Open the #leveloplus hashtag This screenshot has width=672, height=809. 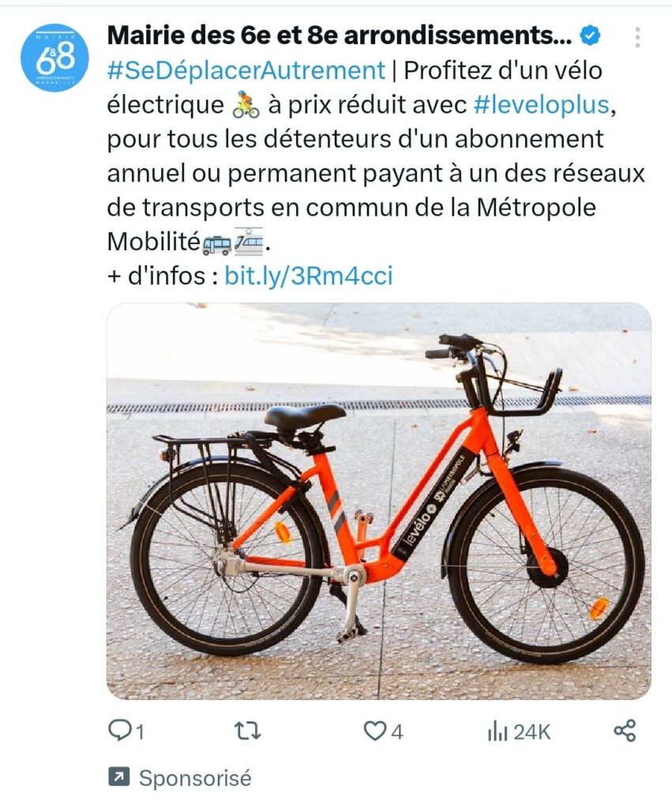click(x=542, y=105)
